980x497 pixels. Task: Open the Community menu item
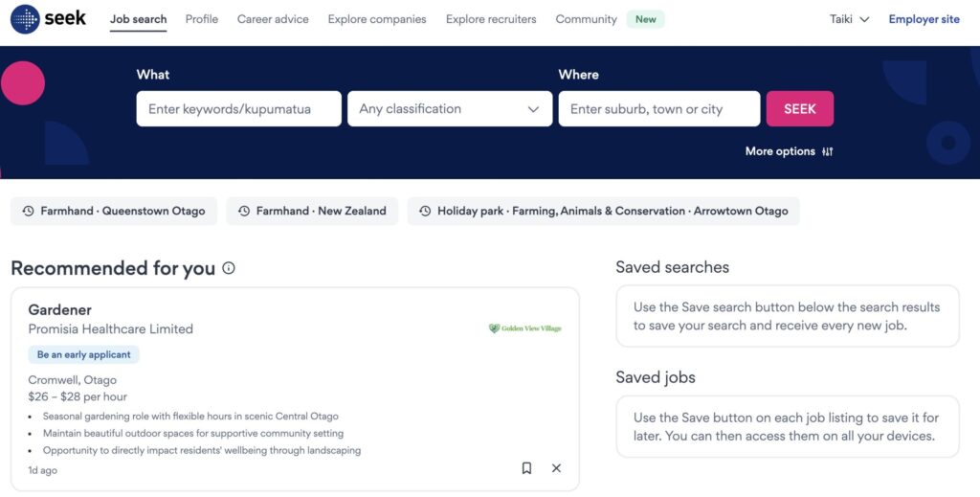[x=587, y=19]
